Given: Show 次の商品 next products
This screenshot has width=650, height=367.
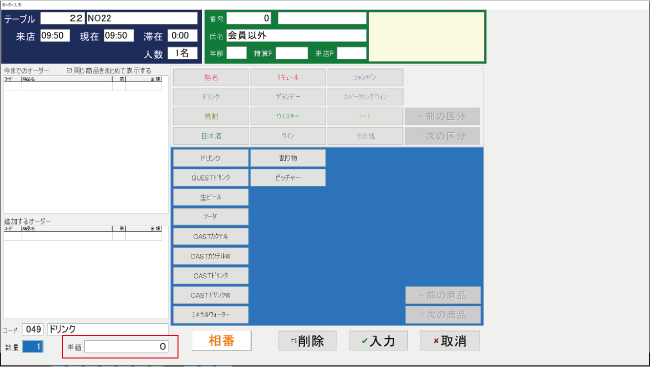Looking at the screenshot, I should [x=443, y=315].
